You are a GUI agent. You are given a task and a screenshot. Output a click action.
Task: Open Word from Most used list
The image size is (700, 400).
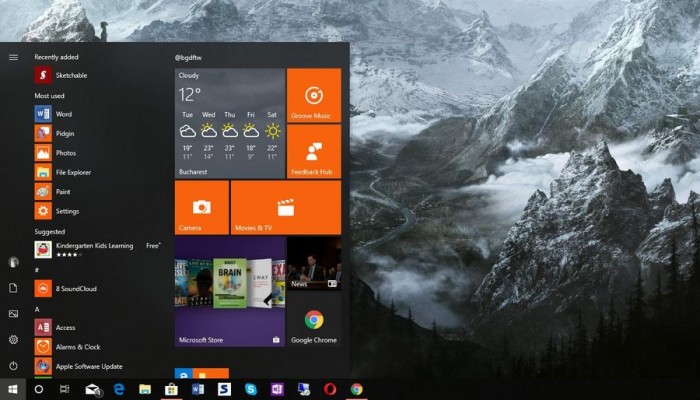click(x=97, y=114)
